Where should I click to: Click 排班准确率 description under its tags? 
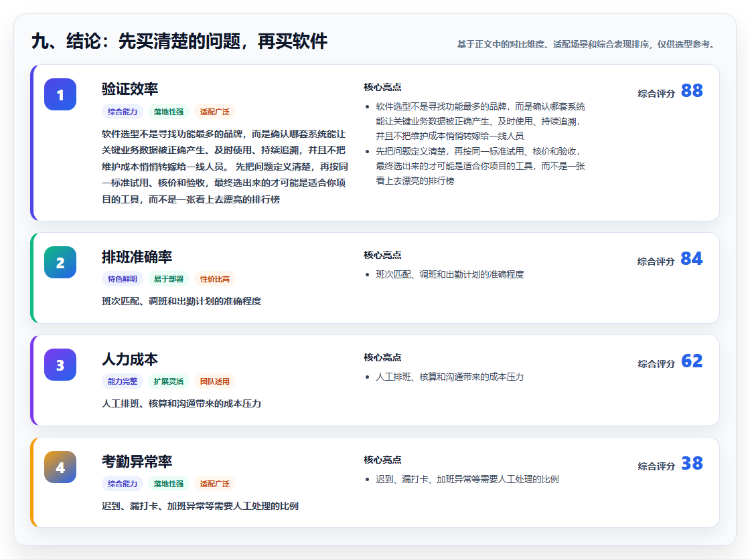[x=181, y=302]
